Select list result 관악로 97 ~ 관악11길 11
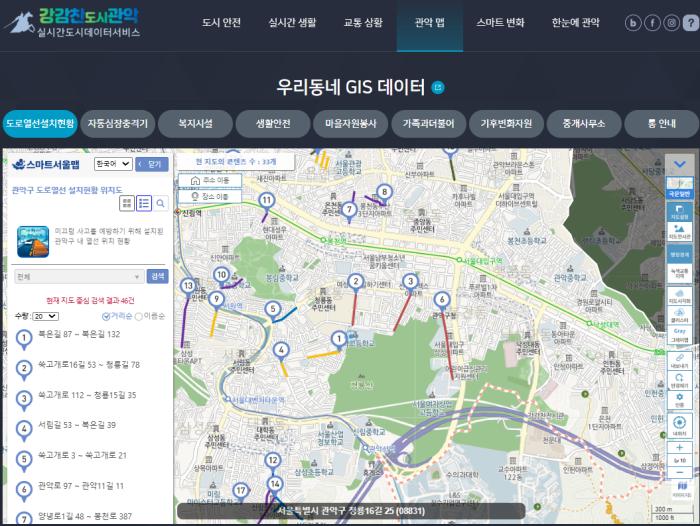This screenshot has height=526, width=700. coord(81,486)
